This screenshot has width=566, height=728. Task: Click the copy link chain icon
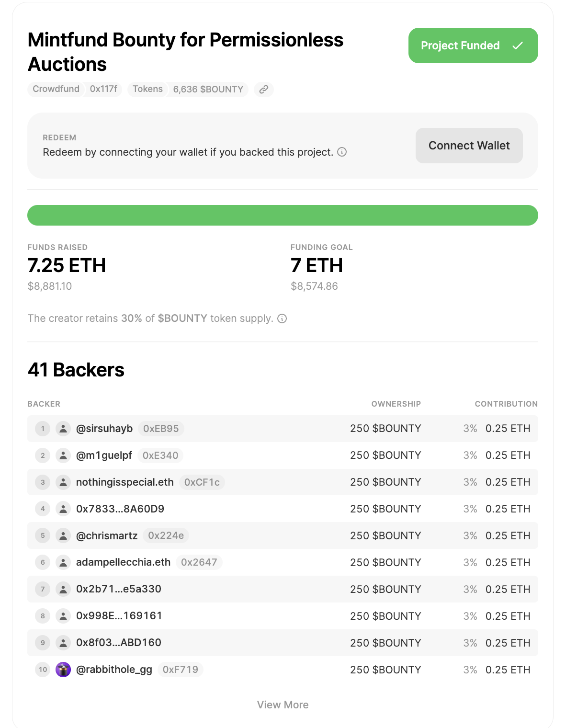pyautogui.click(x=264, y=90)
